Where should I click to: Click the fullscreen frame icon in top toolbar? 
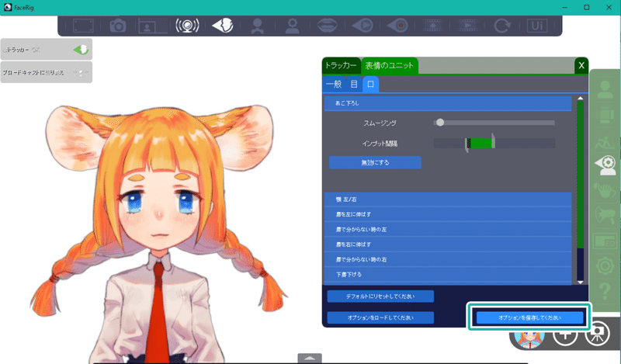tap(83, 26)
